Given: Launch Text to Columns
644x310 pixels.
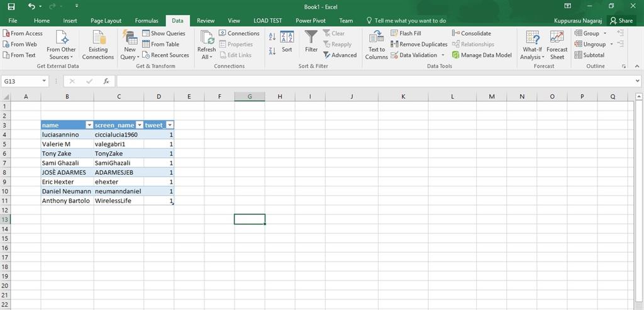Looking at the screenshot, I should coord(376,45).
